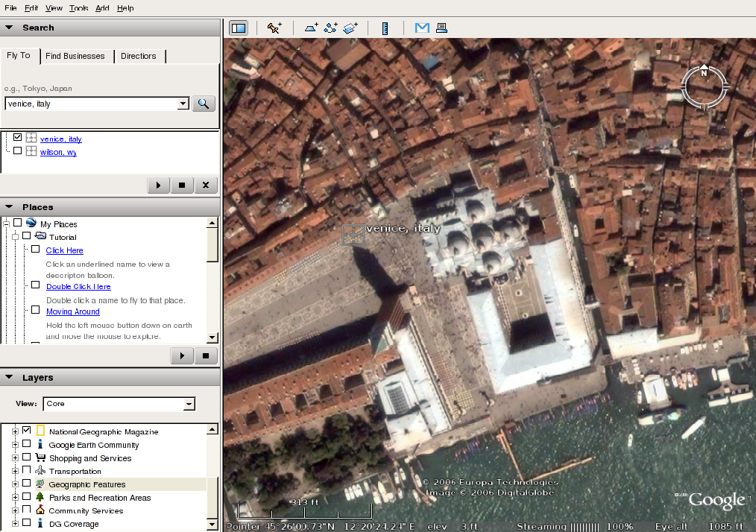Add a path using the toolbar icon

[331, 28]
